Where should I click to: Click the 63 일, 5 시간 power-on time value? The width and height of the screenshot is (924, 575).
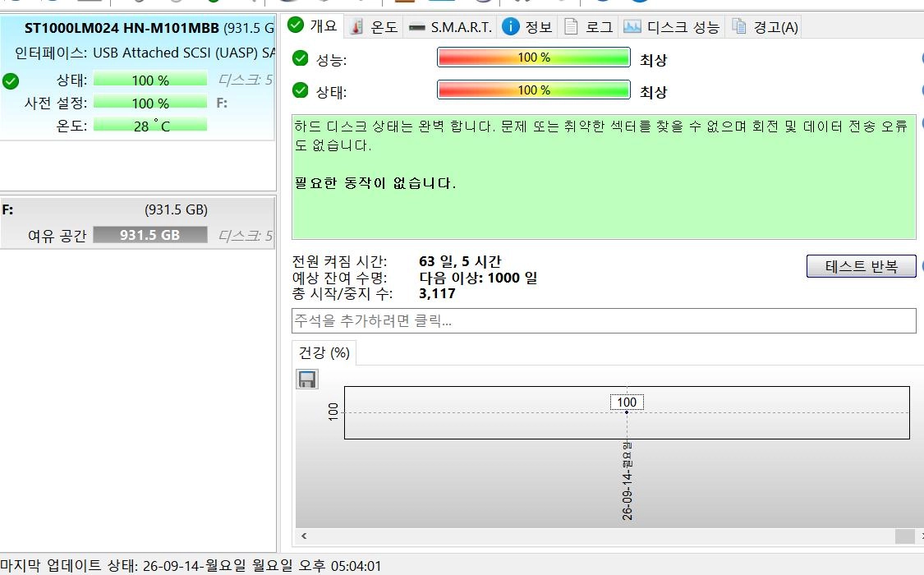tap(460, 261)
